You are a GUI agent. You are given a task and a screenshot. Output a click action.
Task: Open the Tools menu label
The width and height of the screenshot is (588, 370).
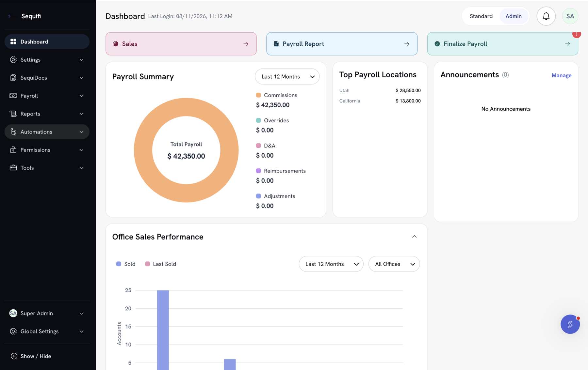tap(27, 168)
